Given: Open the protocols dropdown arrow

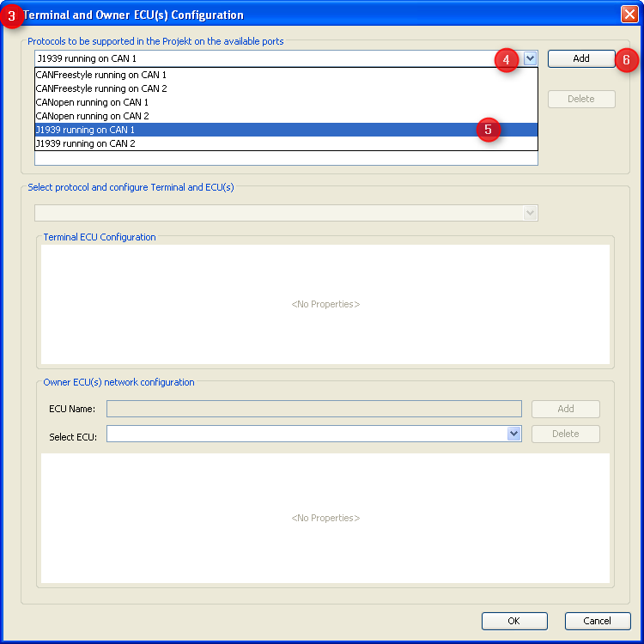Looking at the screenshot, I should pos(530,58).
